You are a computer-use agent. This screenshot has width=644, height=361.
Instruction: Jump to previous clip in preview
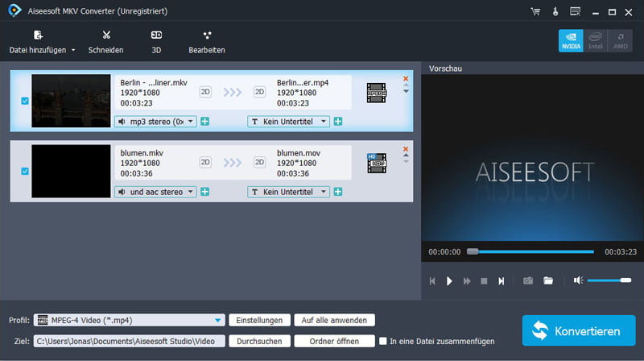[x=432, y=281]
